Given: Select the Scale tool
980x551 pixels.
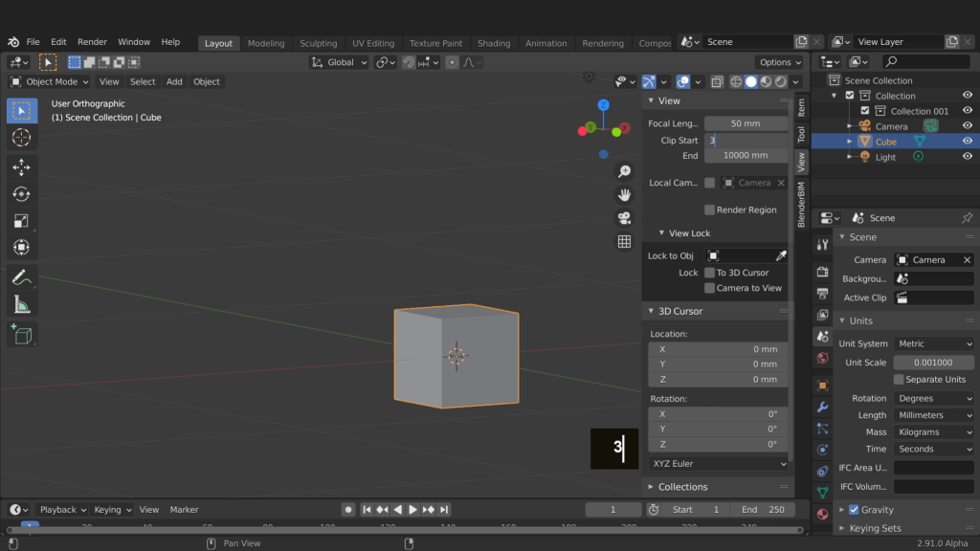Looking at the screenshot, I should (x=21, y=221).
